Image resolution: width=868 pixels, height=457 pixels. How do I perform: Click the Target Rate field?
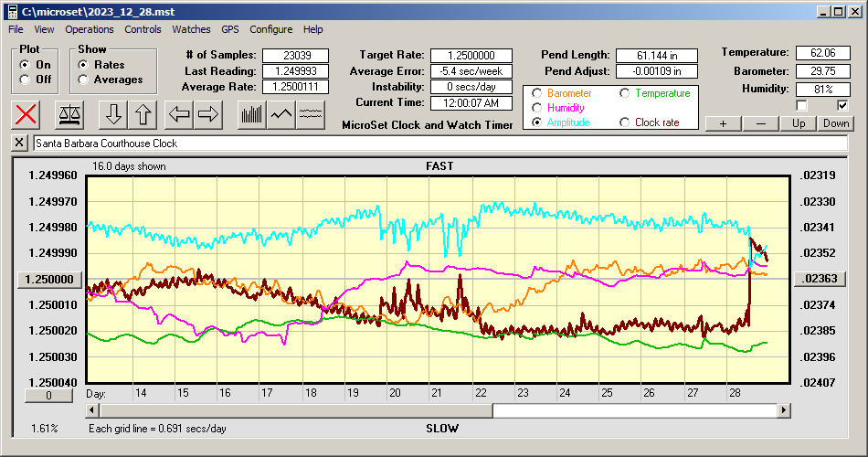471,56
